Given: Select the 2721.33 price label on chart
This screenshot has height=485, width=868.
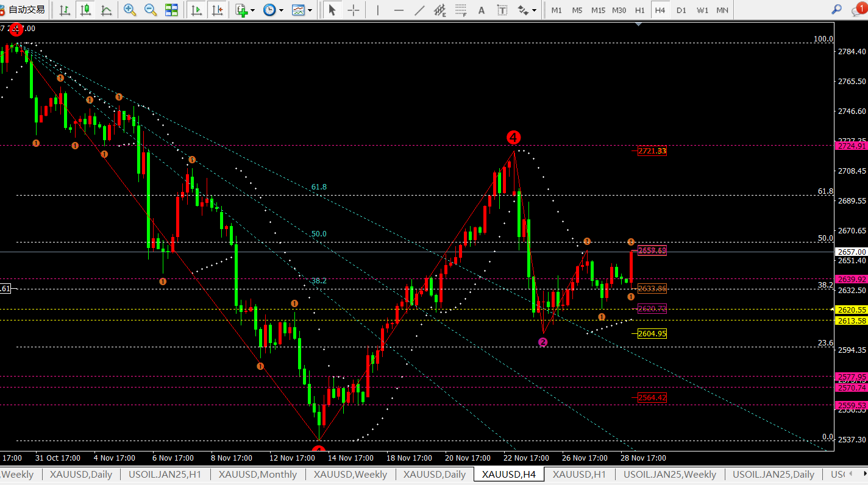Looking at the screenshot, I should (652, 150).
